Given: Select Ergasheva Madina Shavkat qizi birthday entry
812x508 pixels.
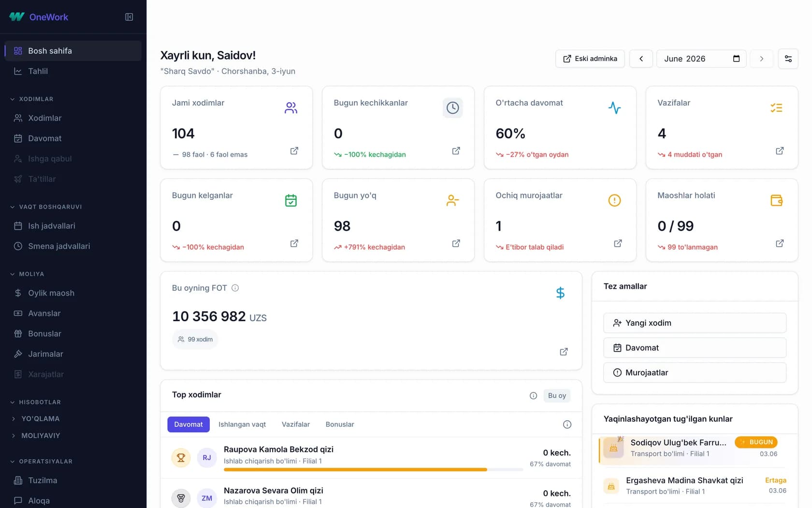Looking at the screenshot, I should pos(695,486).
